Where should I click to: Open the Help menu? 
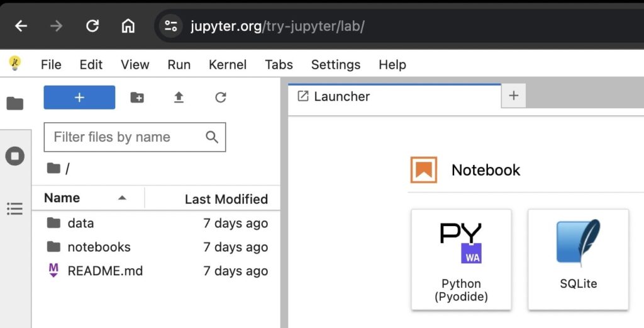392,65
